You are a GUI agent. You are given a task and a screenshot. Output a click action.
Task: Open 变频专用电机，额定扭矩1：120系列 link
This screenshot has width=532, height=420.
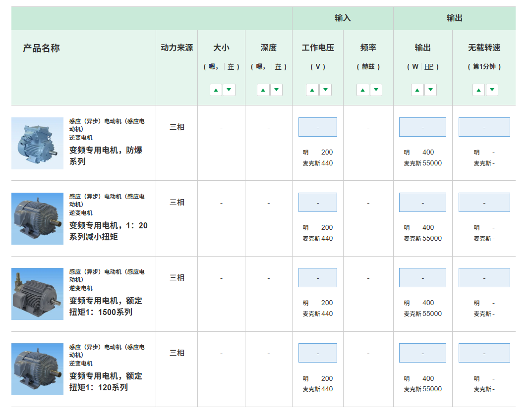106,381
